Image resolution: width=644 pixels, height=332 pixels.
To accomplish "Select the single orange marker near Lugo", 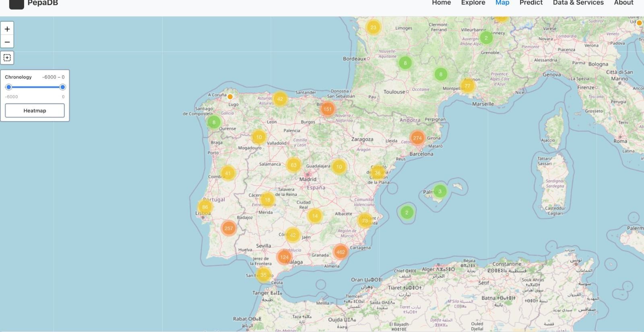I will pos(230,97).
